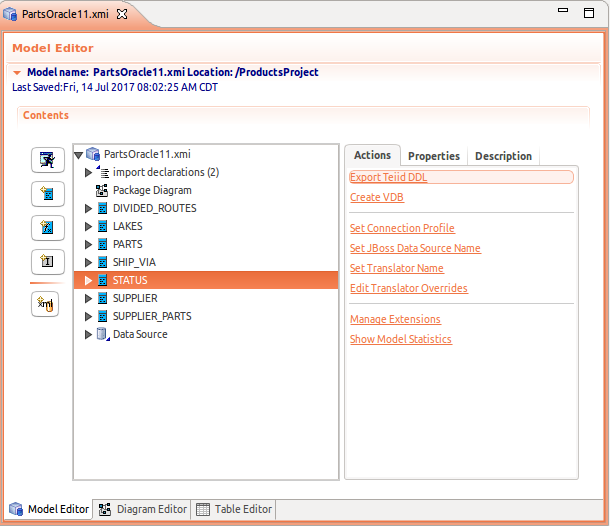
Task: Select the SUPPLIER row label
Action: [135, 298]
